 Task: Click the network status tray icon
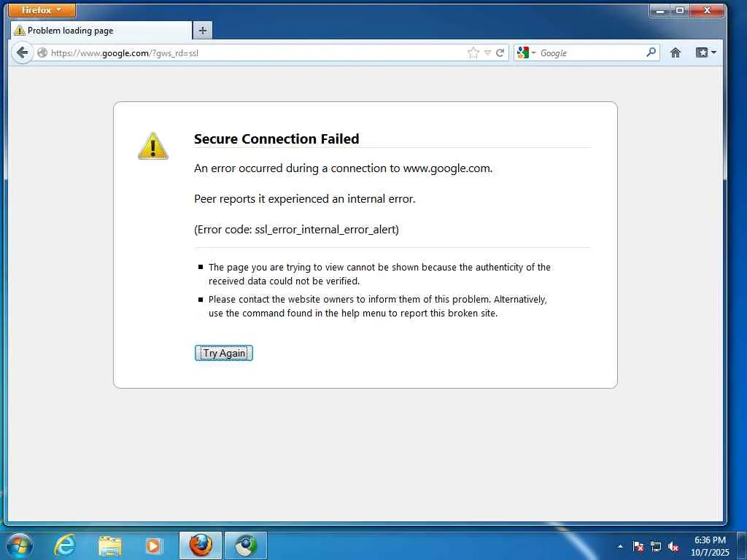pyautogui.click(x=656, y=546)
